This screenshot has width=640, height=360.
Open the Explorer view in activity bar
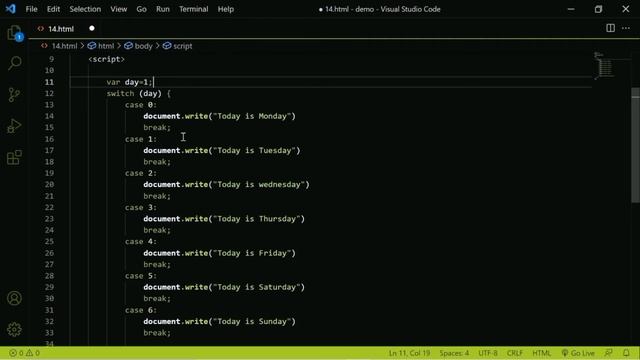pos(14,33)
